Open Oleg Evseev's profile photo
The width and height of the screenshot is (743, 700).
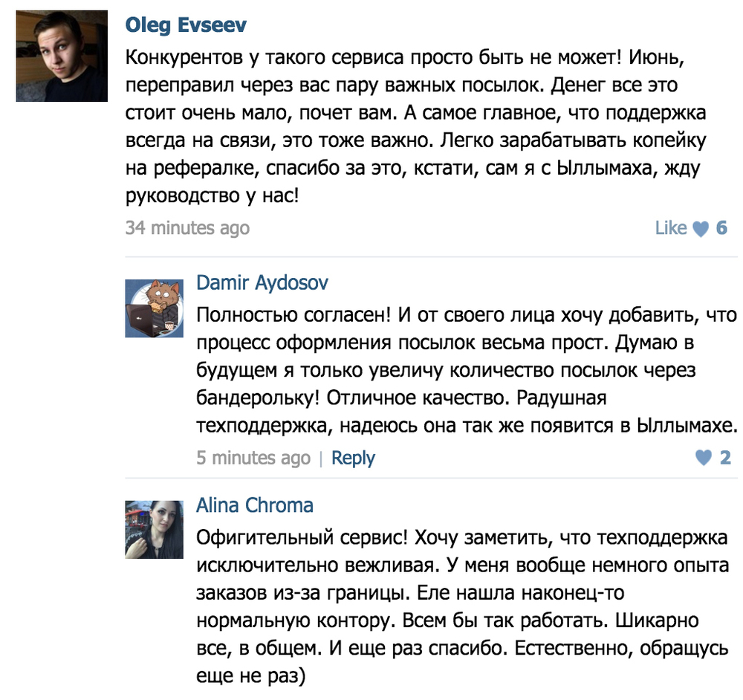tap(62, 56)
